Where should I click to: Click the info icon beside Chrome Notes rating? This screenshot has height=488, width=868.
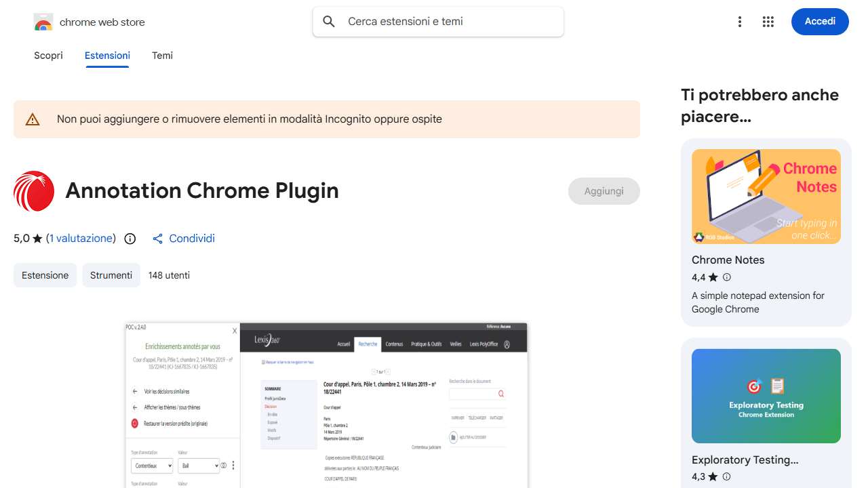coord(726,277)
